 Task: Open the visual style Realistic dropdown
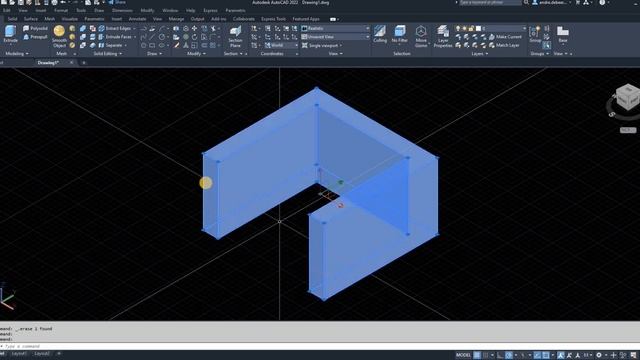pos(335,28)
